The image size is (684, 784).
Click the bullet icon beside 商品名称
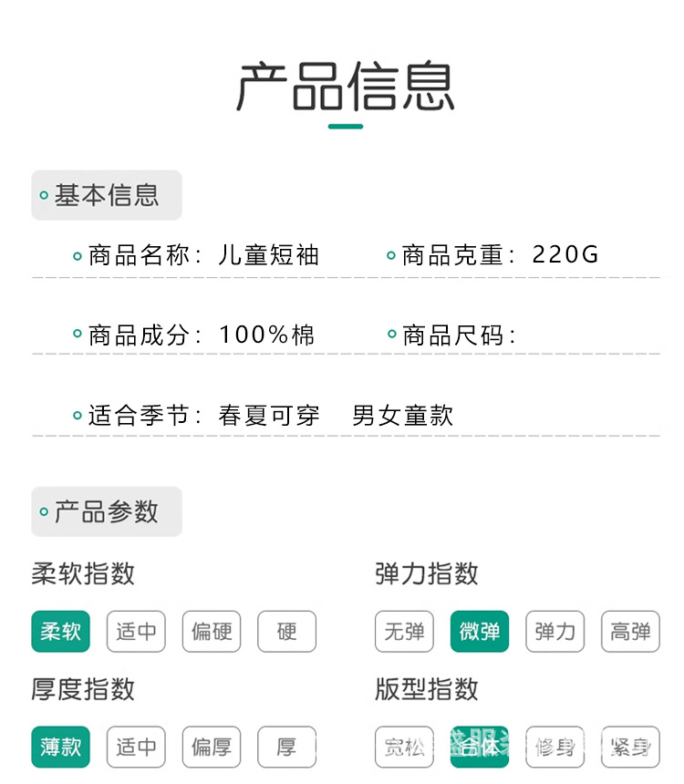78,256
